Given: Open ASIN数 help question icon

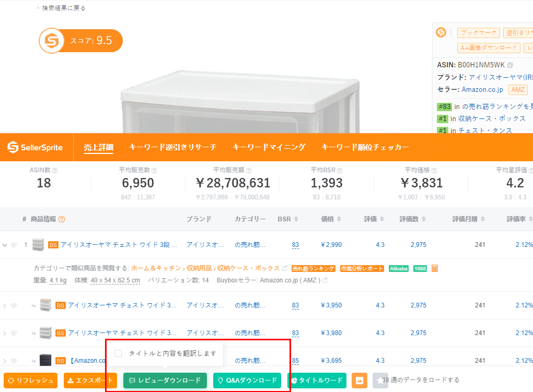Looking at the screenshot, I should [55, 171].
